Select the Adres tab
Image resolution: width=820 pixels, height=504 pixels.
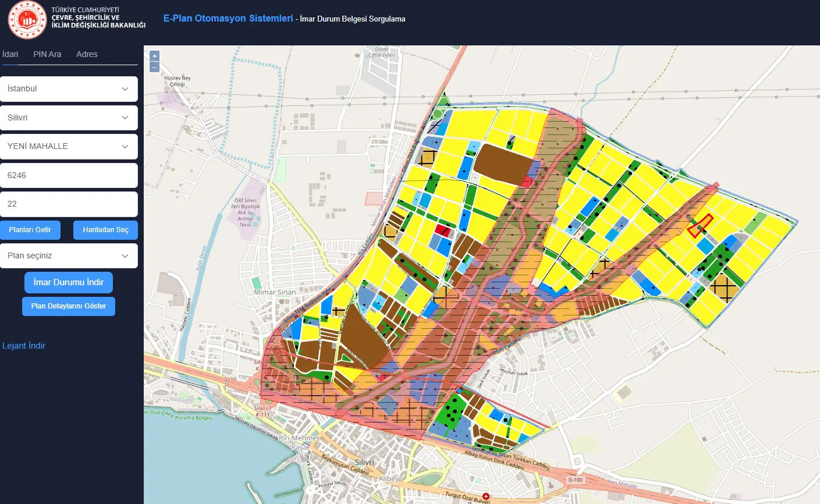[x=87, y=54]
